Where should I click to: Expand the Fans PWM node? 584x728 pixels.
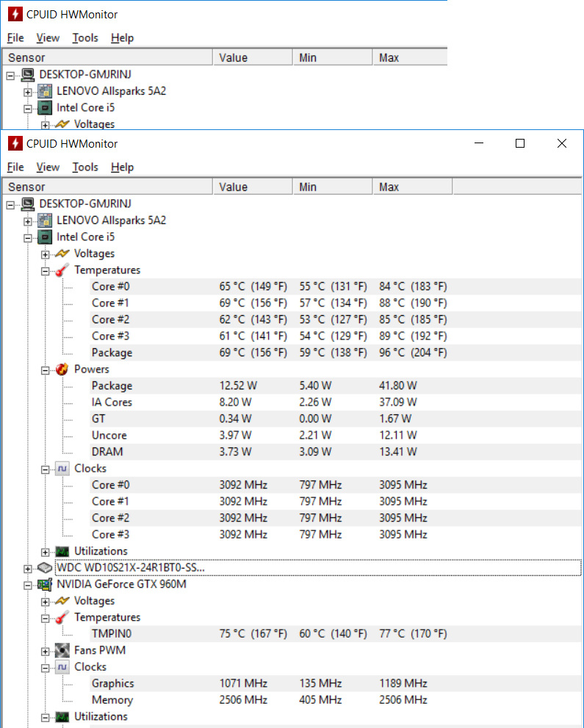click(x=46, y=651)
